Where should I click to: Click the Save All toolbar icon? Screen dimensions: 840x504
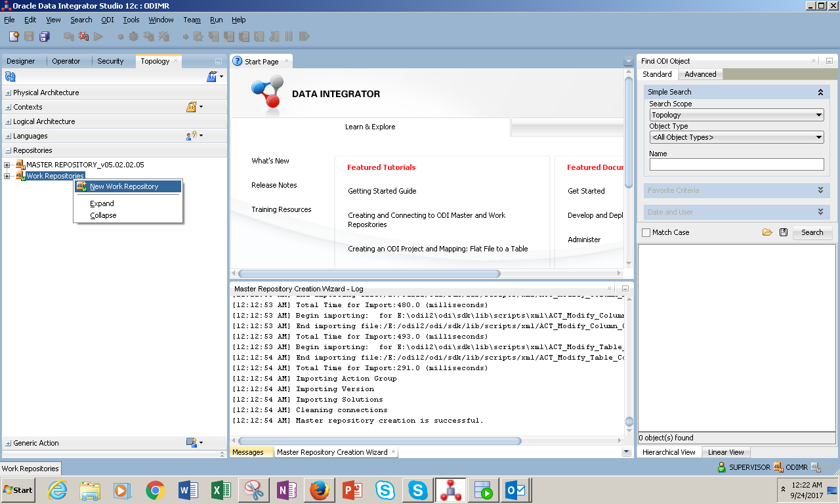pos(44,37)
